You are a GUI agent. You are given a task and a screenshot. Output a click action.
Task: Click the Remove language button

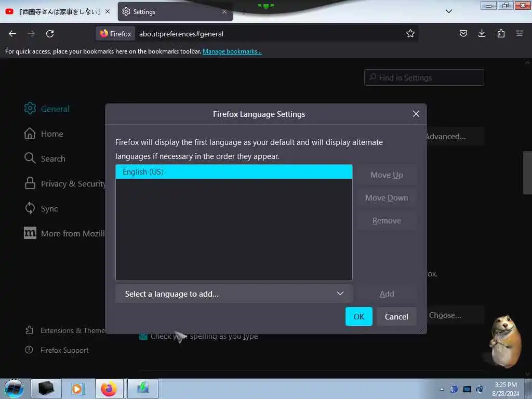tap(387, 221)
